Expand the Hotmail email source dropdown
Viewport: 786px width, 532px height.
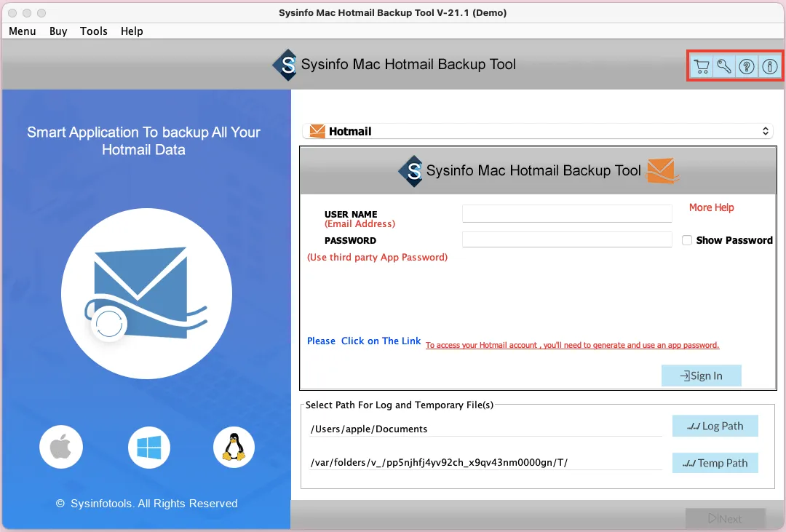[537, 131]
